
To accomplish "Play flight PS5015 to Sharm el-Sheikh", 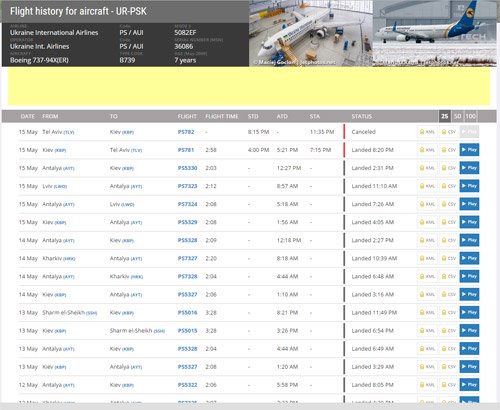I will click(x=469, y=331).
